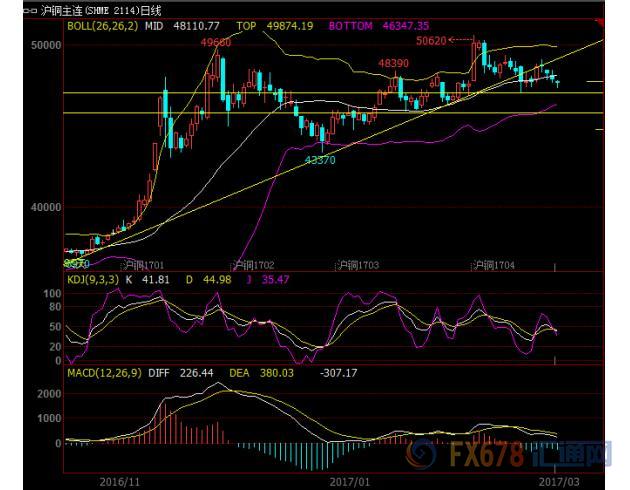Click the FX678 汇通网 watermark logo
Viewport: 630px width, 490px height.
pyautogui.click(x=509, y=454)
